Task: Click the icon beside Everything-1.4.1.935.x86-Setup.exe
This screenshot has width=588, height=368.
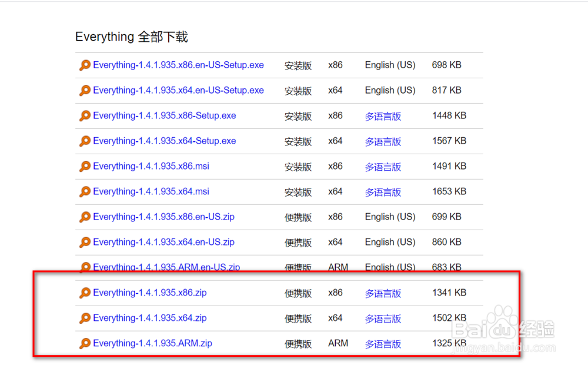Action: 85,115
